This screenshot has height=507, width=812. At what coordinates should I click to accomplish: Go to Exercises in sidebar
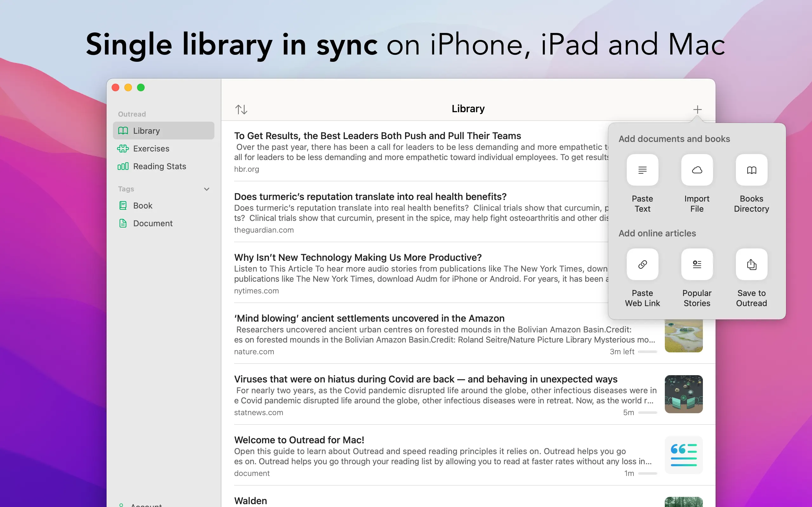pyautogui.click(x=151, y=149)
